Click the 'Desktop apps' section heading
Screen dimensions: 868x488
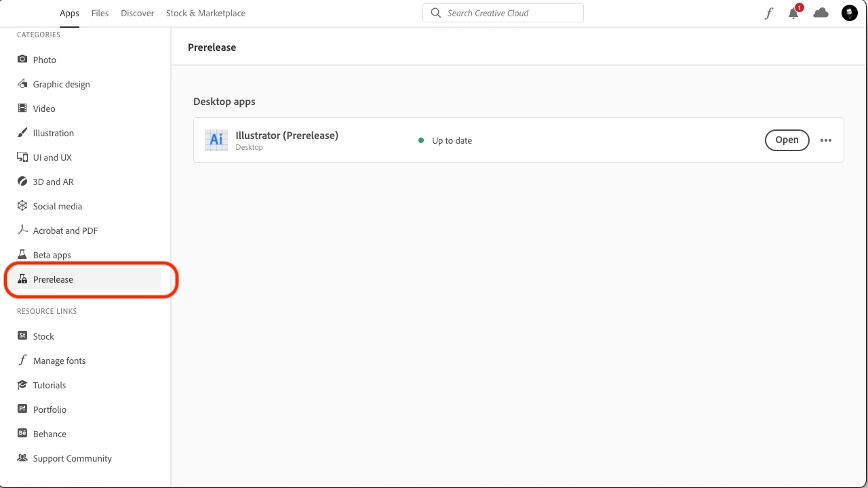pos(224,102)
